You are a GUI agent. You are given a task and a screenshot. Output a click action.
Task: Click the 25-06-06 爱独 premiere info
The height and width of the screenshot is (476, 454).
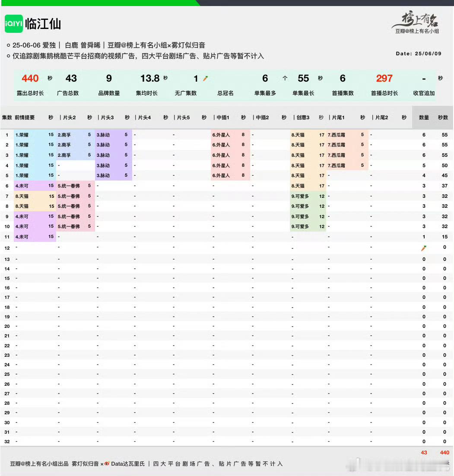point(34,45)
